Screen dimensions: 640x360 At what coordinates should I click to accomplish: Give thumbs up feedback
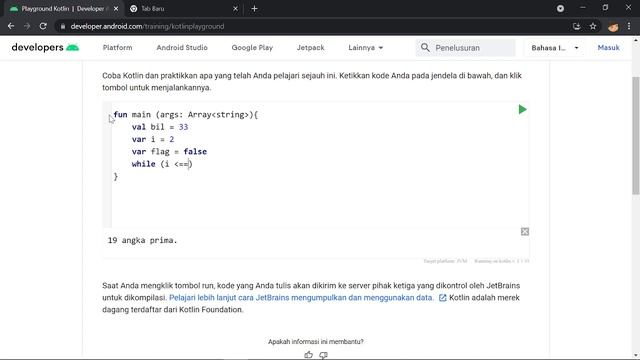click(309, 355)
